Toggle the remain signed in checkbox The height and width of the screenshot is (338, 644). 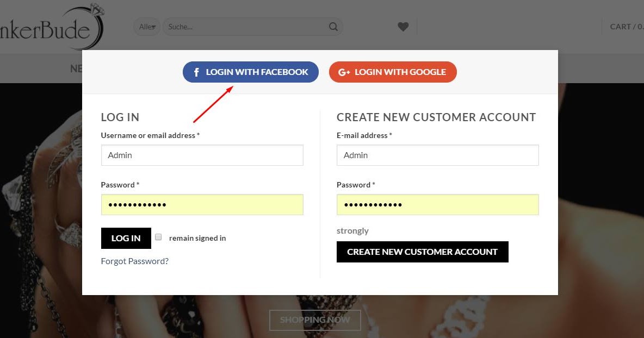[158, 237]
